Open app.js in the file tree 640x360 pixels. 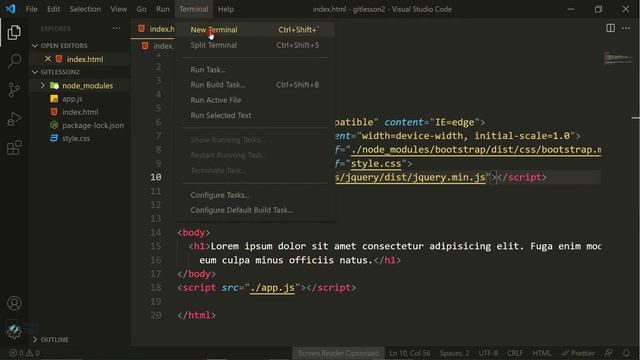coord(72,98)
